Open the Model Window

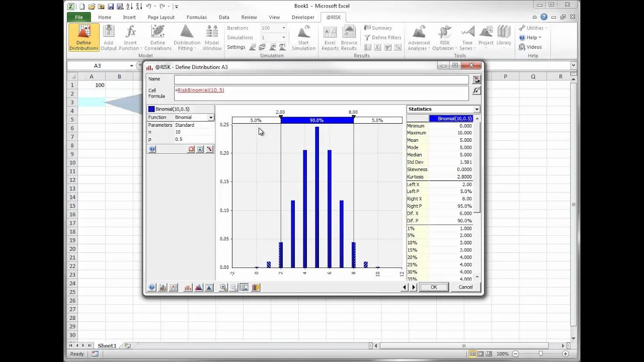click(x=212, y=38)
